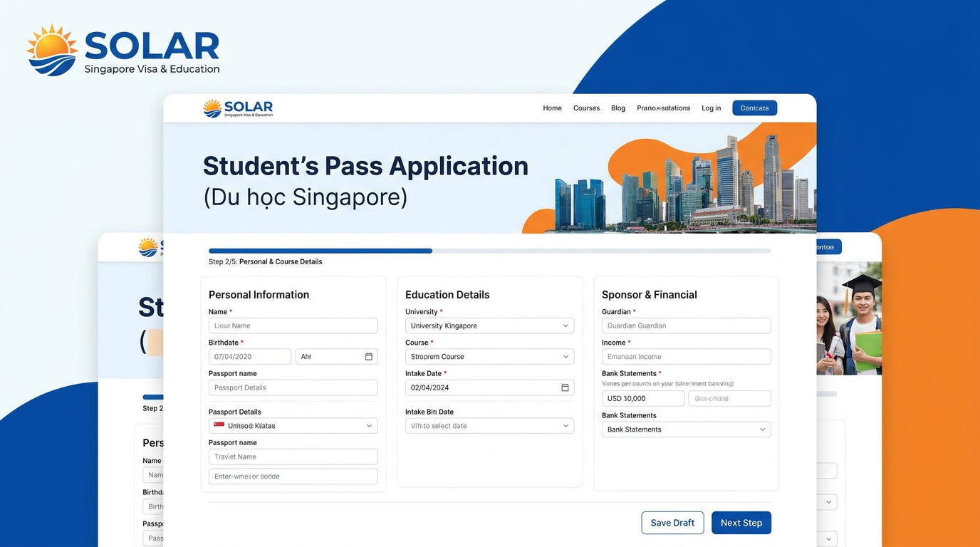Expand the University Kingapore dropdown

tap(489, 325)
